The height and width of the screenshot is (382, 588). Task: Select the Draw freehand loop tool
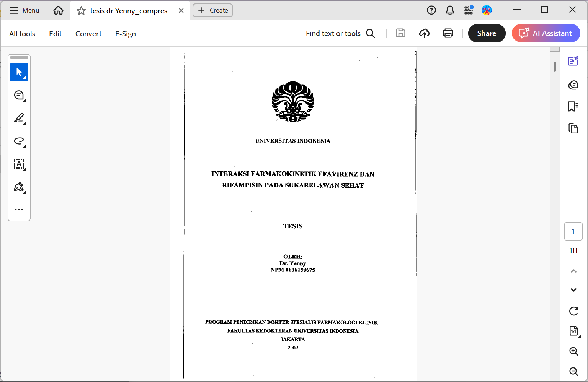[x=19, y=141]
